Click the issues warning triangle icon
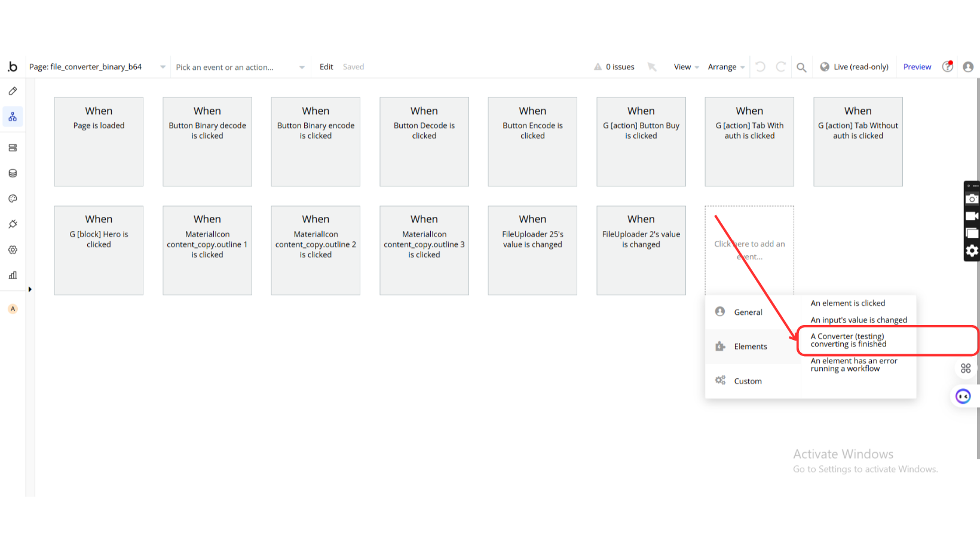Image resolution: width=980 pixels, height=552 pixels. click(598, 67)
